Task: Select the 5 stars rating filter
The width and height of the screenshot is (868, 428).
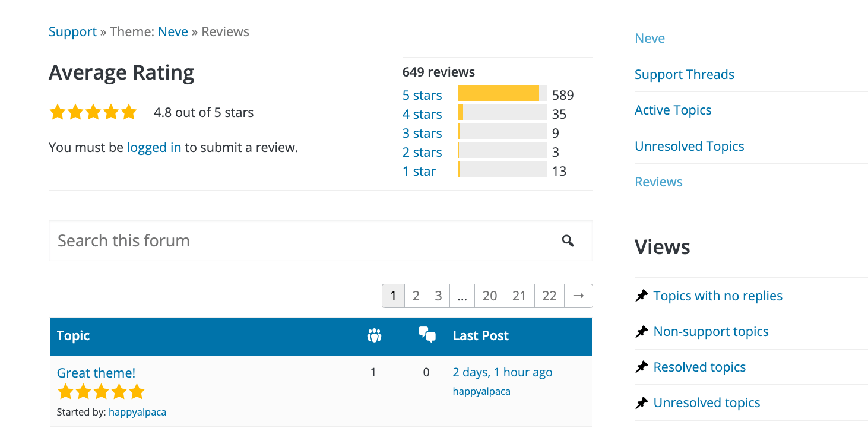Action: click(x=422, y=94)
